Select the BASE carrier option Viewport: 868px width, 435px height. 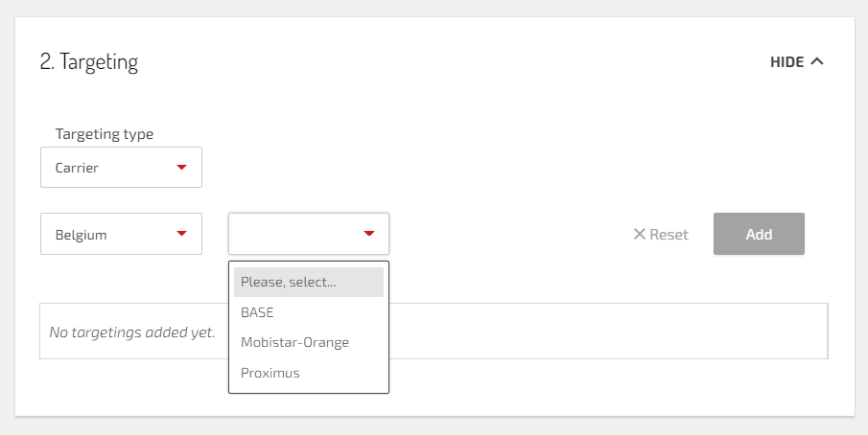coord(257,312)
